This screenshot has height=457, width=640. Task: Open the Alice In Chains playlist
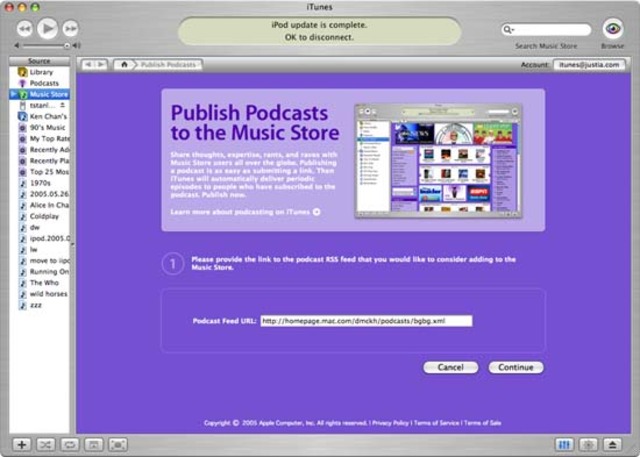pos(40,205)
